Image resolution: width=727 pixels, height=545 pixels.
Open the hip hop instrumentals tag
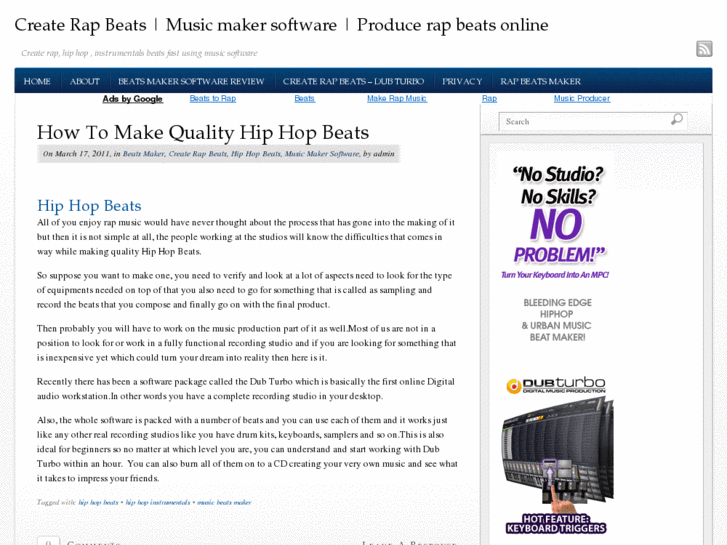click(158, 502)
